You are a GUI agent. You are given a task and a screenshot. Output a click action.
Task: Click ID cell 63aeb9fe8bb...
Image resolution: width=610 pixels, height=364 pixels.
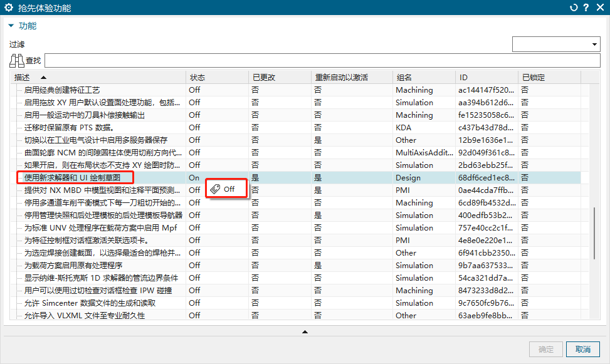pyautogui.click(x=485, y=315)
